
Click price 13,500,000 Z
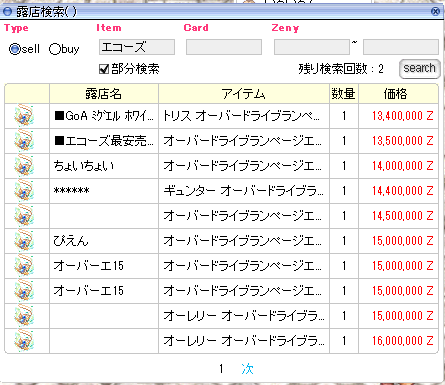[x=403, y=141]
